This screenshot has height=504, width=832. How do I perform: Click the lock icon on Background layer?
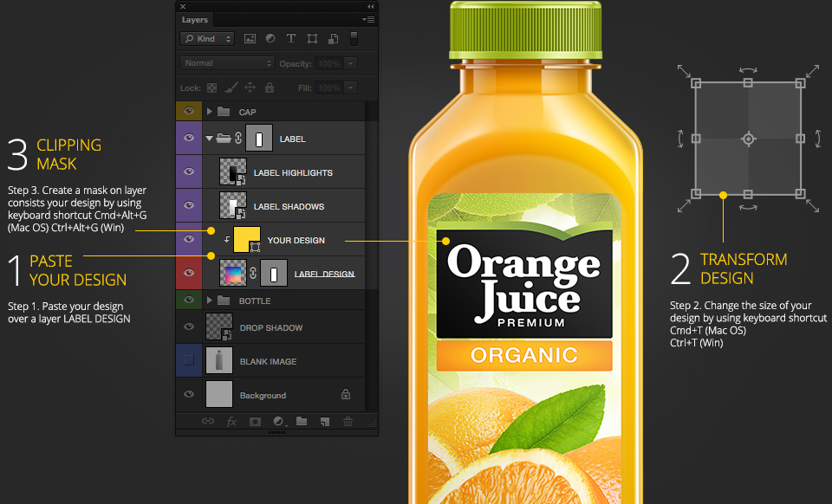pyautogui.click(x=346, y=394)
